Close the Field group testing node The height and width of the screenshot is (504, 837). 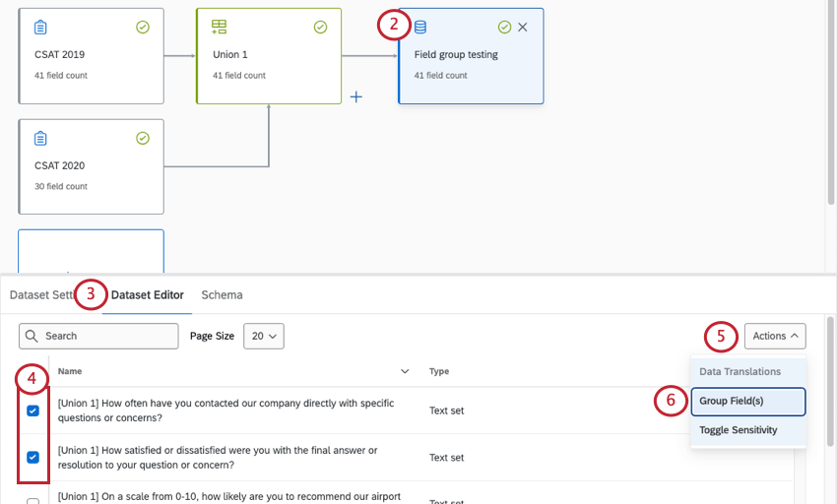pyautogui.click(x=523, y=28)
